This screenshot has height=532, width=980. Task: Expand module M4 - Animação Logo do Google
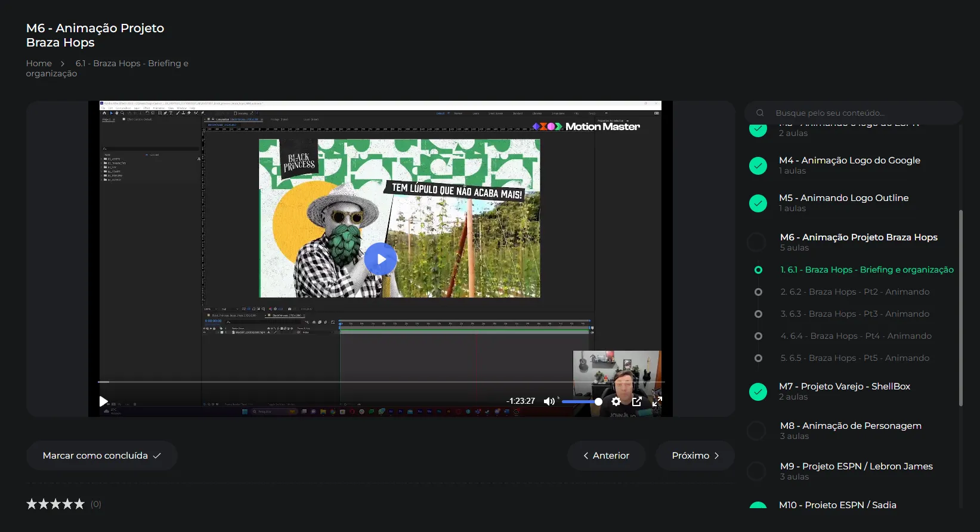(849, 160)
